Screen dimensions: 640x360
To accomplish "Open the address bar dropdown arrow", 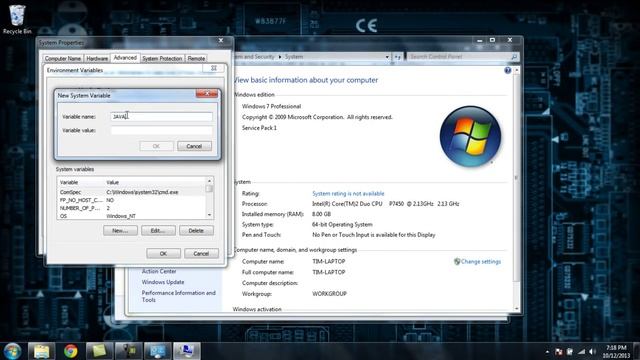I will (x=387, y=57).
